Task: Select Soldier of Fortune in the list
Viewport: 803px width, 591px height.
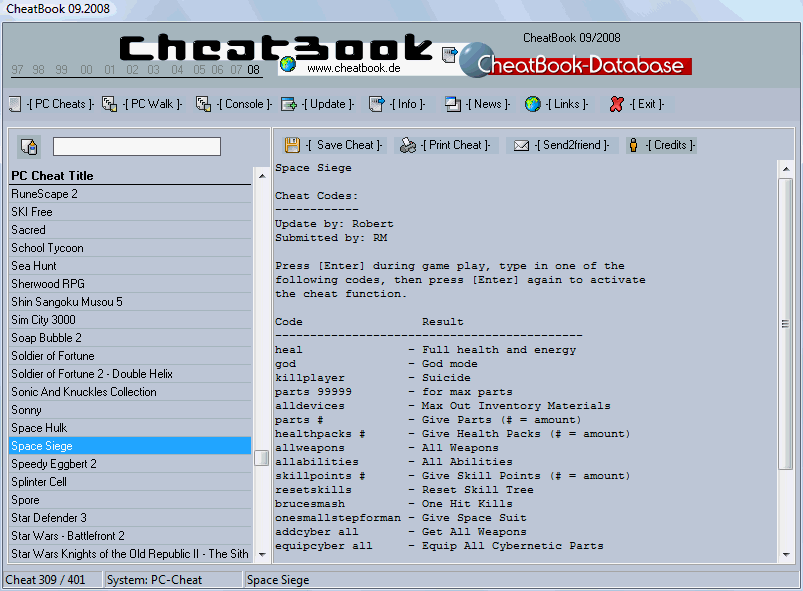Action: pyautogui.click(x=131, y=356)
